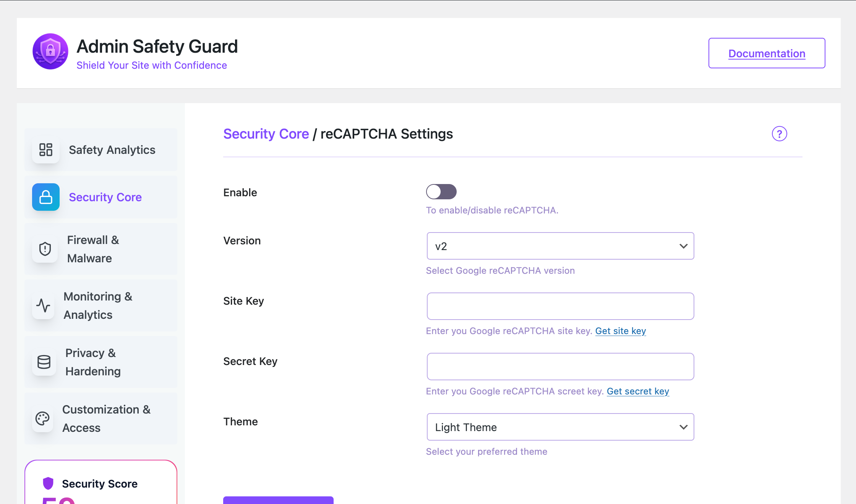Go to Firewall & Malware section
This screenshot has width=856, height=504.
[x=93, y=249]
